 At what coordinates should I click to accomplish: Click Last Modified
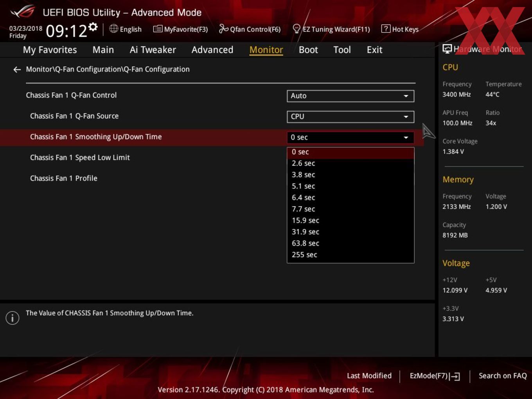pos(369,376)
